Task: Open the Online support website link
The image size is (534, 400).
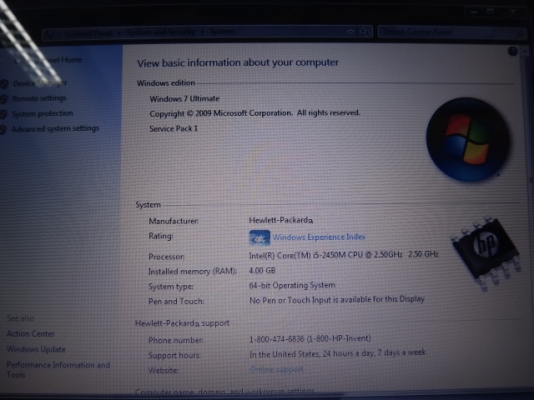Action: coord(277,369)
